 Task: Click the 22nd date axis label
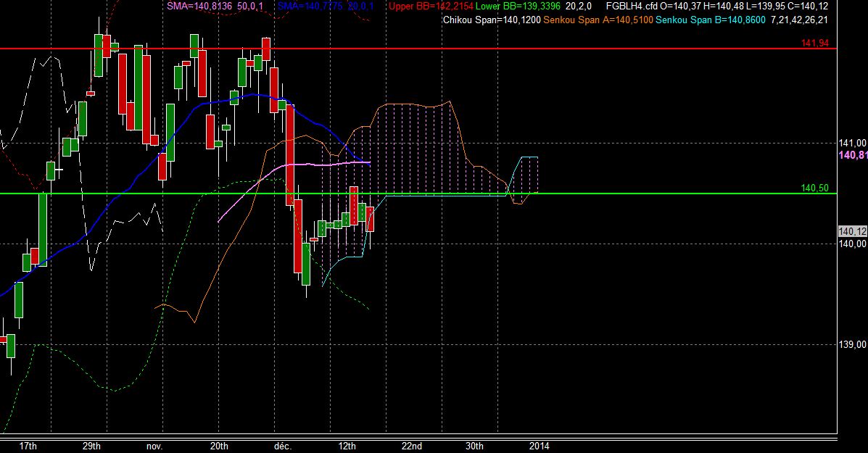tap(412, 446)
